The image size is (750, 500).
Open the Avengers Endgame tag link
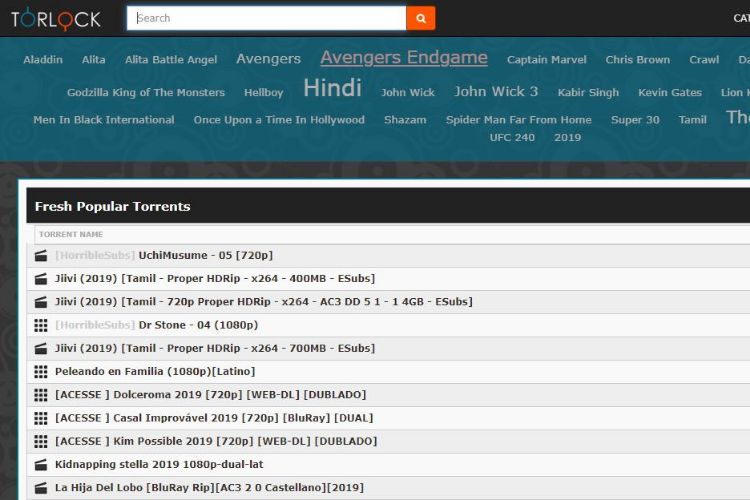coord(404,57)
